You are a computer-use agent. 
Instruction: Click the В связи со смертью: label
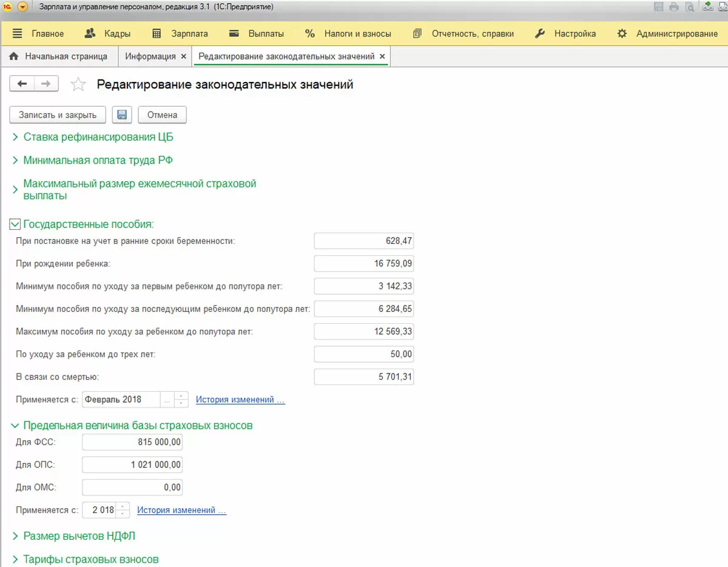(57, 377)
